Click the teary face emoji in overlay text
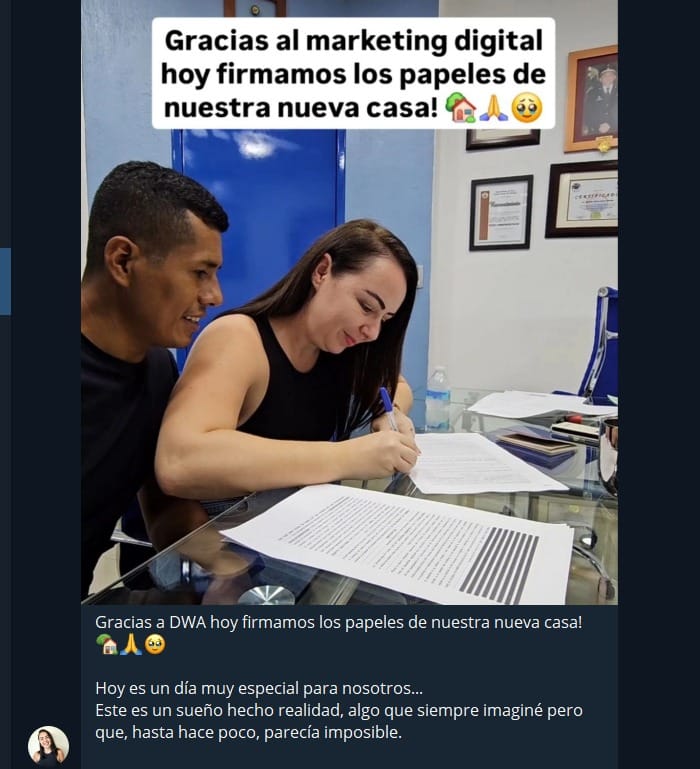 point(527,107)
